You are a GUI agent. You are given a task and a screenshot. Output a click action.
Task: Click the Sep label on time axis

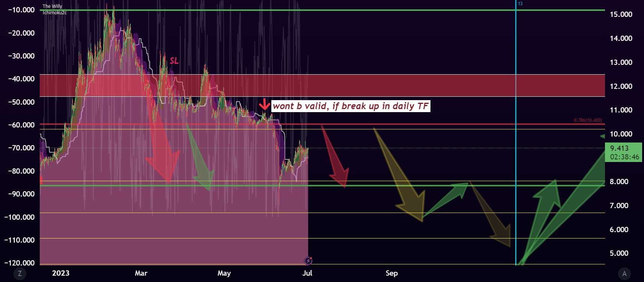point(391,273)
